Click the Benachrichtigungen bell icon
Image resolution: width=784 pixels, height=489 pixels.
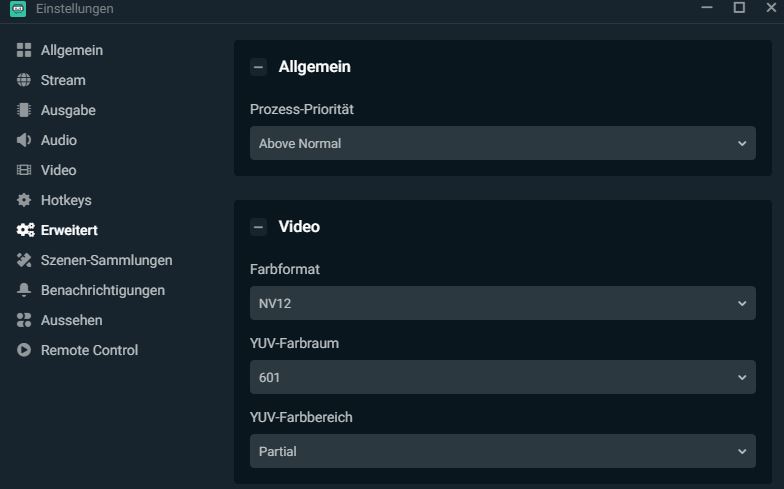24,290
